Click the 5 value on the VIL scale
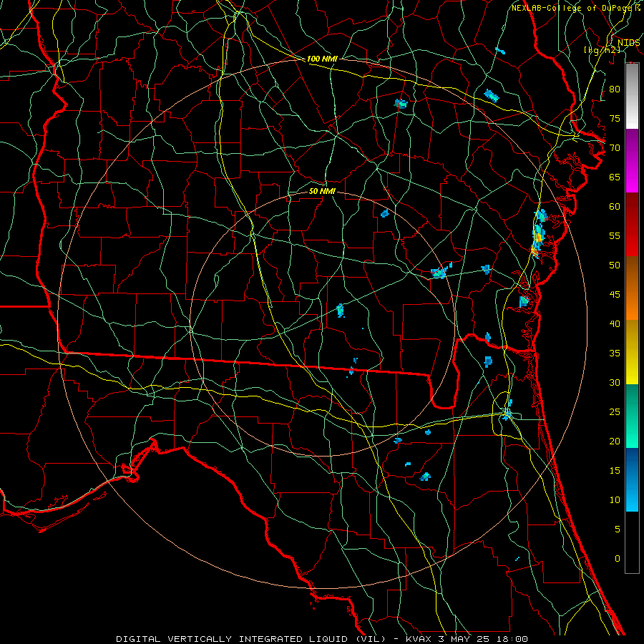644x644 pixels. click(618, 530)
